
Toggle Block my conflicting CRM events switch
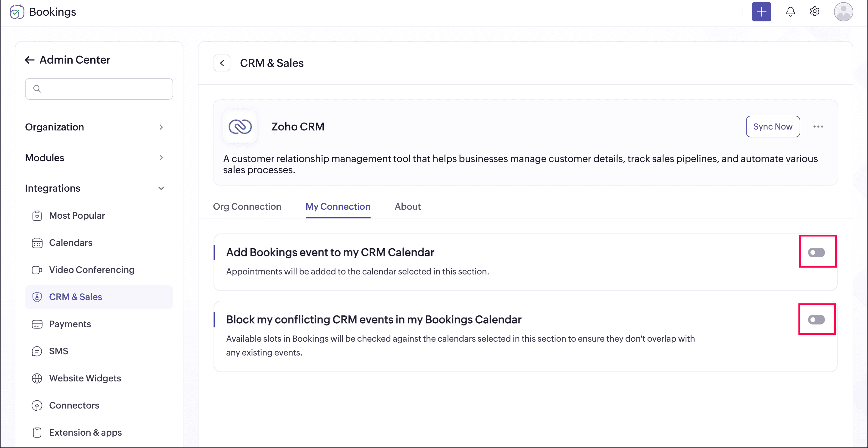[816, 319]
